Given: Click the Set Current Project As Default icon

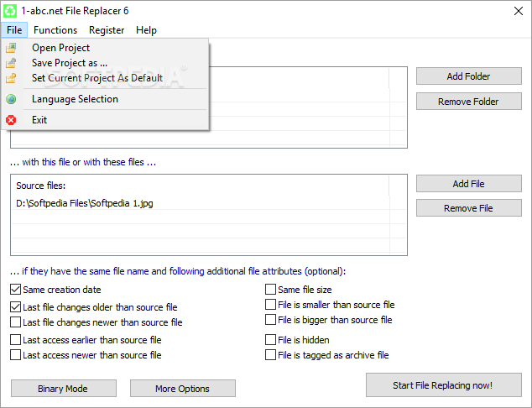Looking at the screenshot, I should 11,78.
